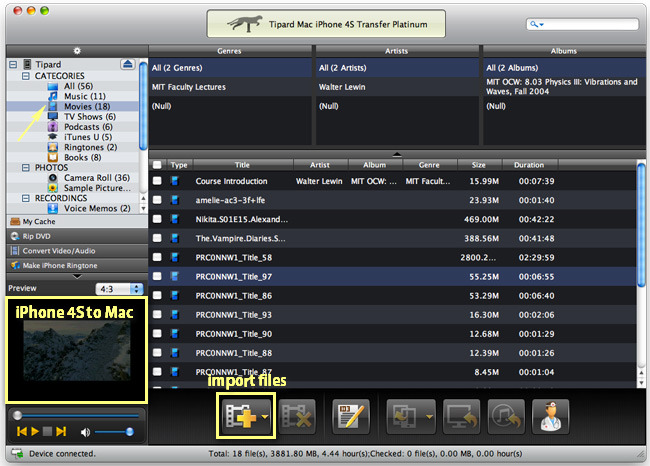
Task: Open the edit ID3 info pencil icon
Action: pos(351,416)
